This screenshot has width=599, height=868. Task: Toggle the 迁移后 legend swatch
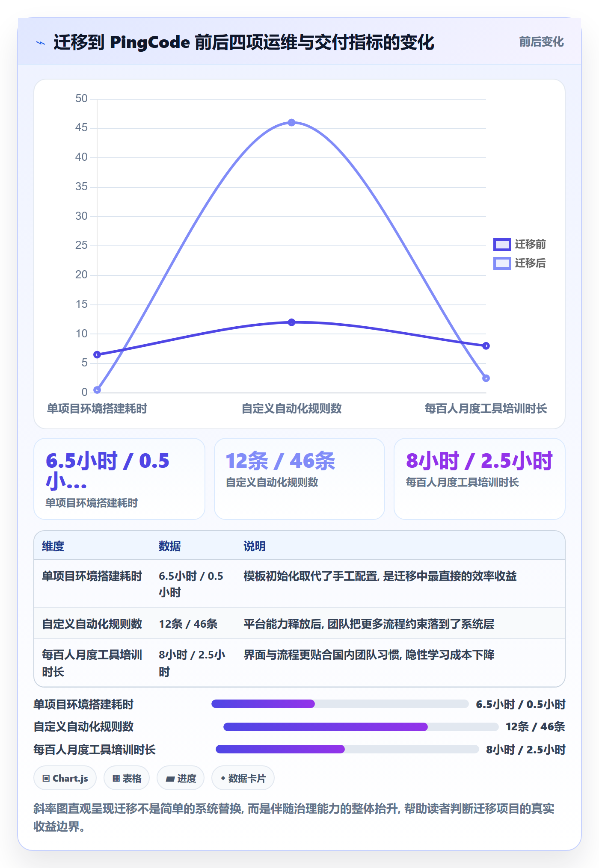click(x=502, y=263)
